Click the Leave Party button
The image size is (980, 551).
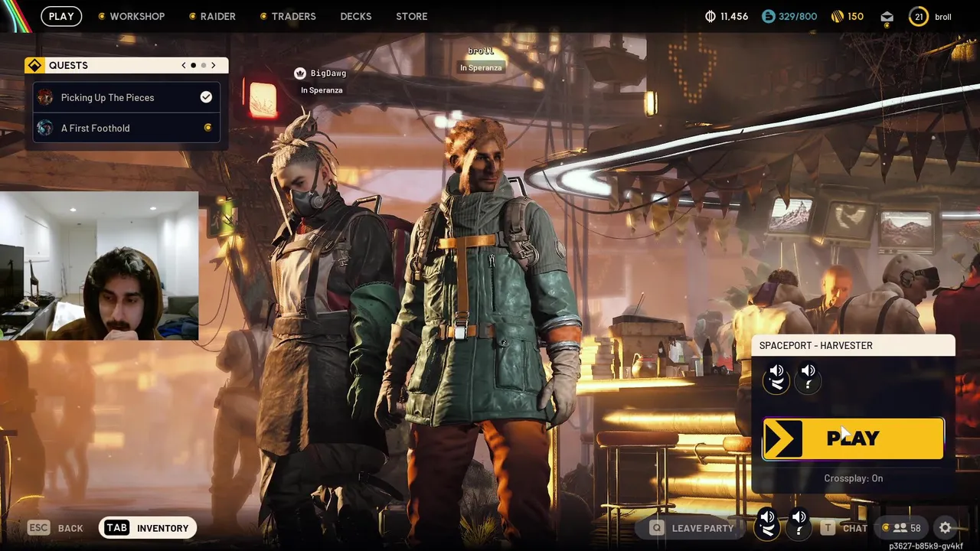coord(692,528)
